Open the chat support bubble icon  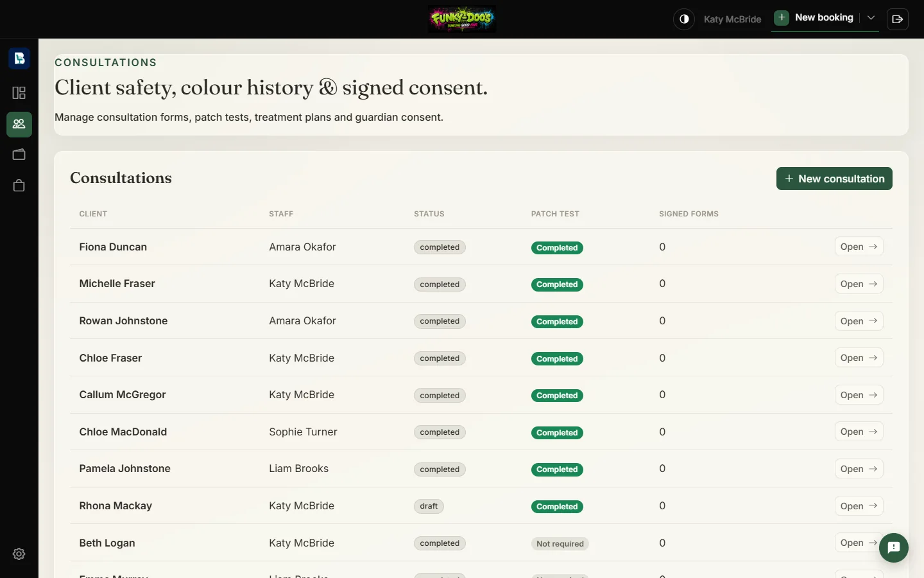click(894, 548)
